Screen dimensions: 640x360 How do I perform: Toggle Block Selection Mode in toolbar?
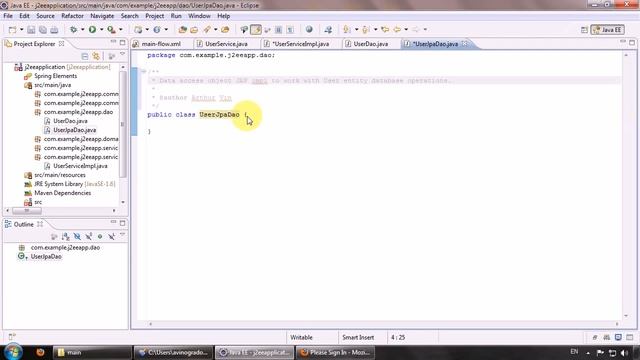(x=278, y=29)
